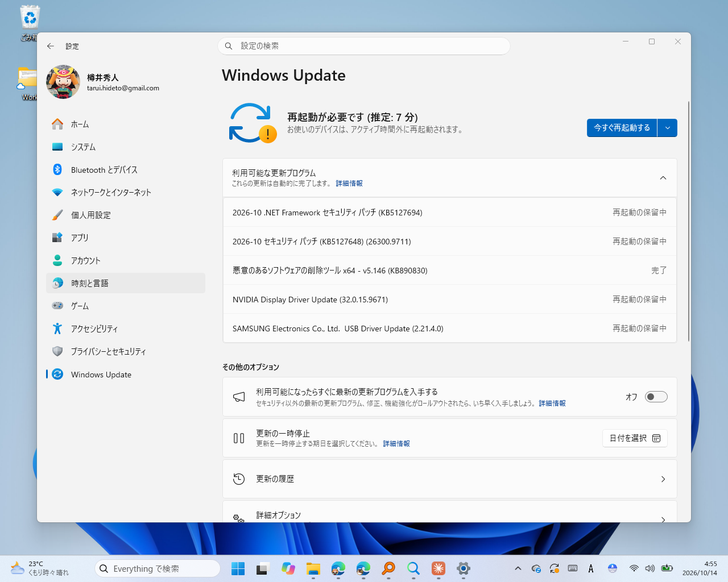Open the 日付を選択 pause date dropdown
This screenshot has height=582, width=728.
click(635, 438)
